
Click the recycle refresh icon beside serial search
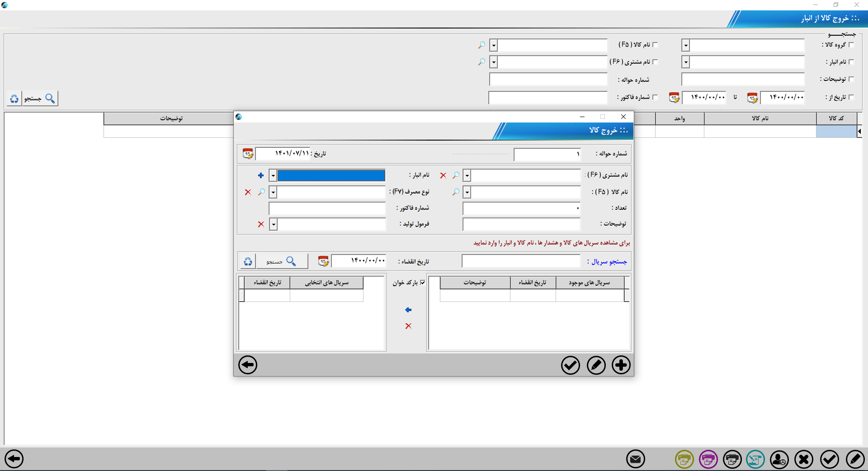coord(248,261)
